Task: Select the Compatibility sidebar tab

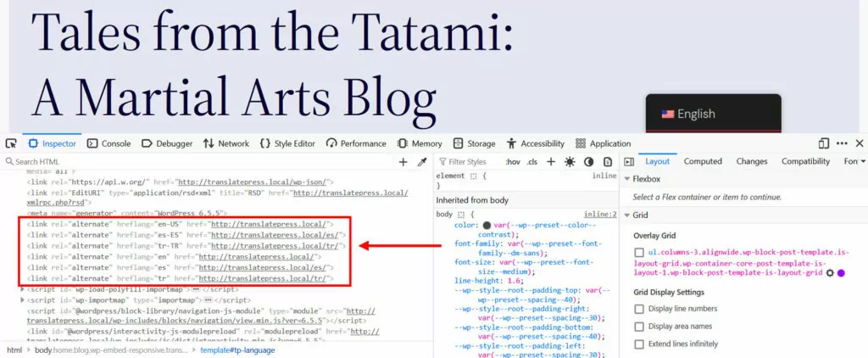Action: pyautogui.click(x=805, y=161)
